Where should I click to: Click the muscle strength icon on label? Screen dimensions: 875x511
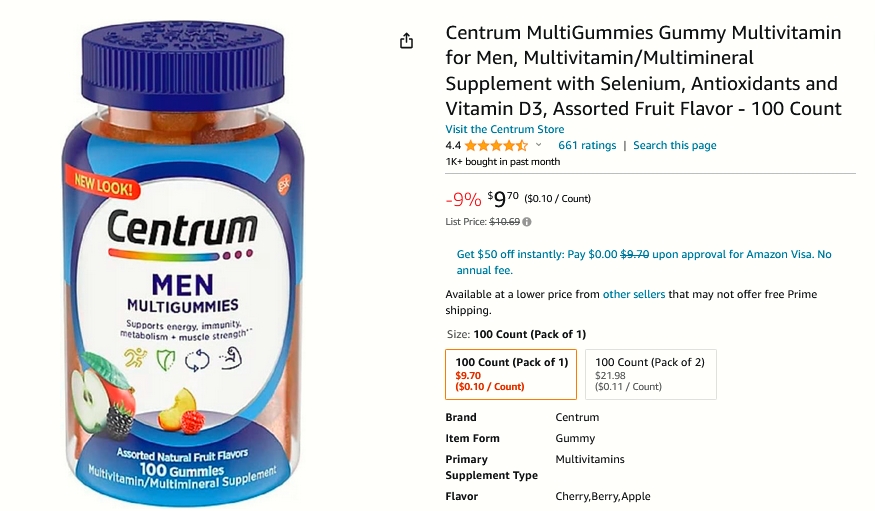click(230, 359)
